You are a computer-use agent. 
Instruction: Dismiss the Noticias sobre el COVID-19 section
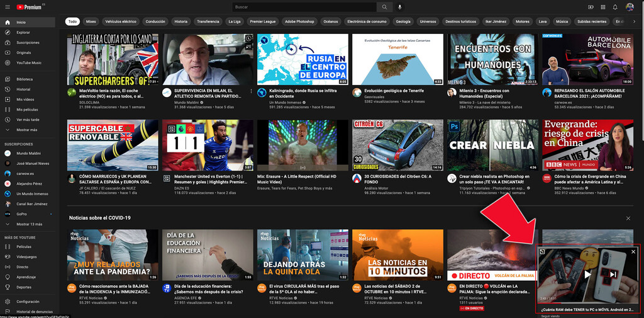coord(628,218)
